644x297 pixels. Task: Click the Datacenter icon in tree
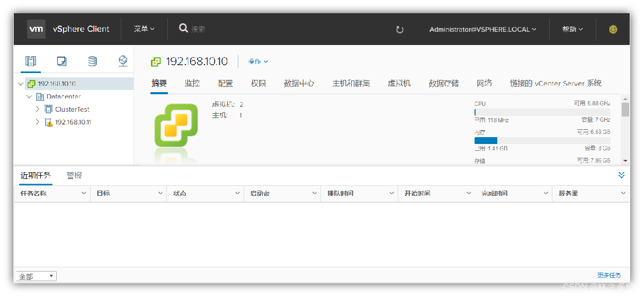tap(40, 97)
